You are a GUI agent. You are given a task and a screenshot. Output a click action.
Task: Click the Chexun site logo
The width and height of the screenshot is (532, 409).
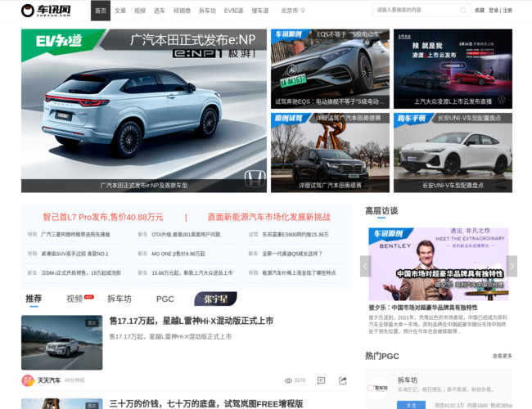(46, 11)
